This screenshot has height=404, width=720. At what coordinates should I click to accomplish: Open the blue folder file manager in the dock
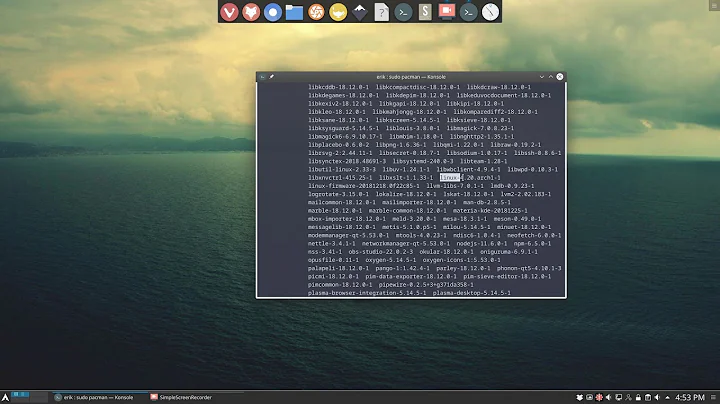click(x=294, y=12)
